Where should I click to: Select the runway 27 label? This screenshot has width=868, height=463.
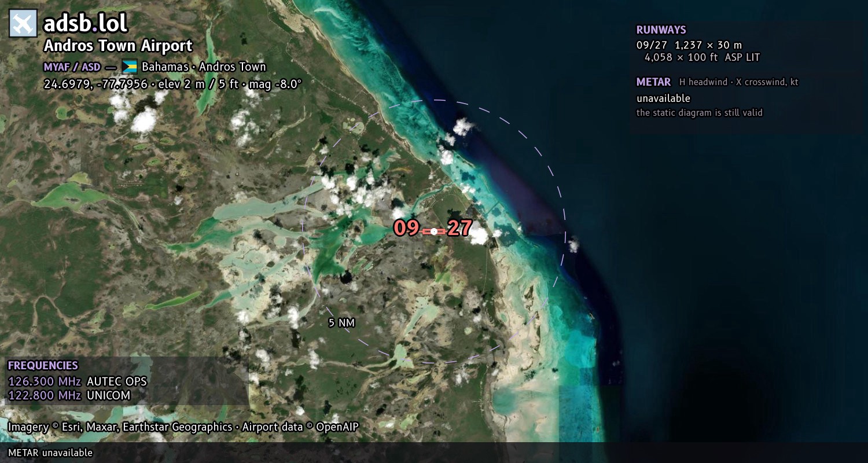[x=459, y=228]
